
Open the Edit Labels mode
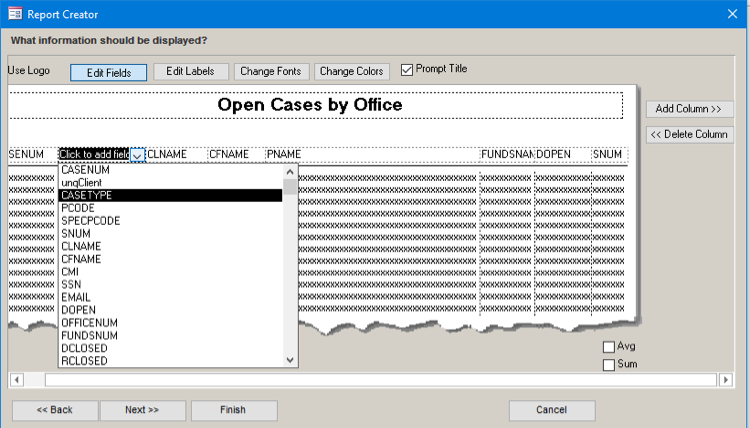point(190,72)
